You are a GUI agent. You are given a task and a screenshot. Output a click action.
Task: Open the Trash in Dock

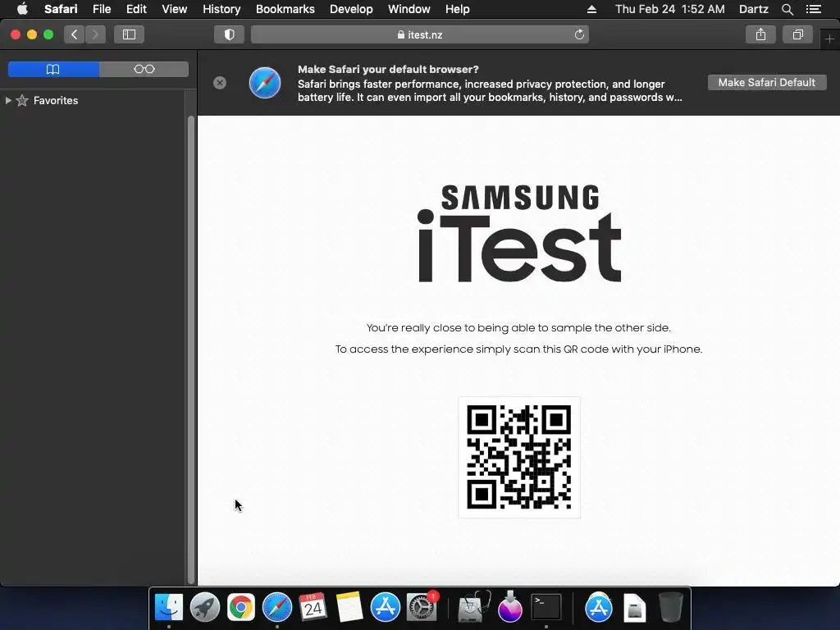(x=670, y=608)
